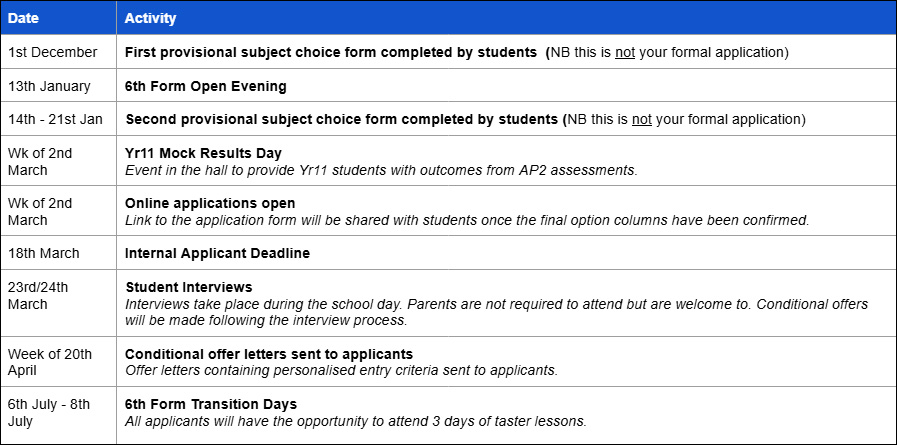Click the Student Interviews heading
The height and width of the screenshot is (445, 897).
coord(188,287)
